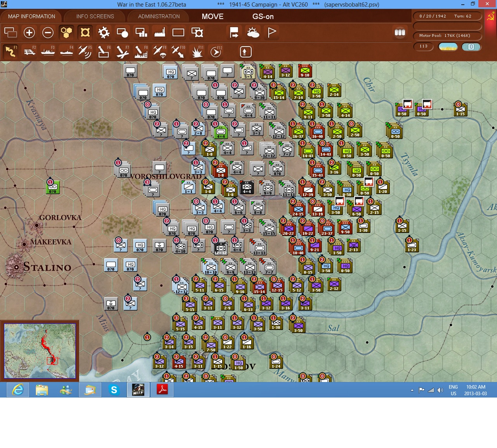Click the light blue 0 indicator pill
Viewport: 497px width, 448px height.
tap(471, 47)
